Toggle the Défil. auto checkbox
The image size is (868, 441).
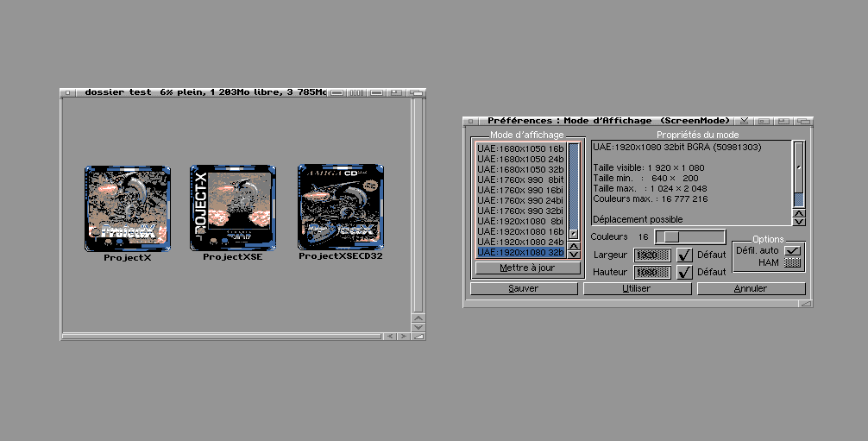[793, 251]
